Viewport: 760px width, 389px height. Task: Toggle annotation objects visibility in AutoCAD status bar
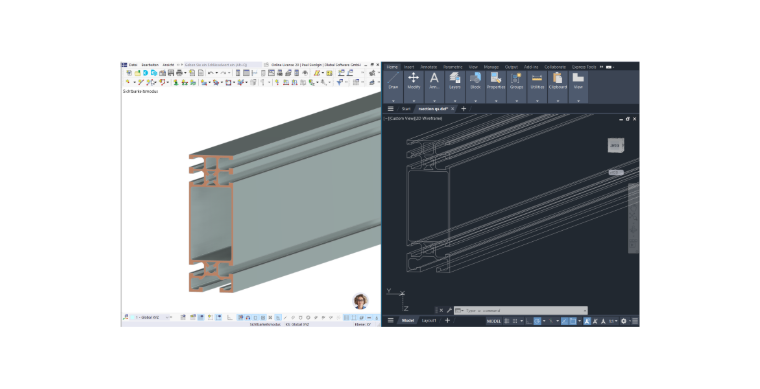coord(586,321)
